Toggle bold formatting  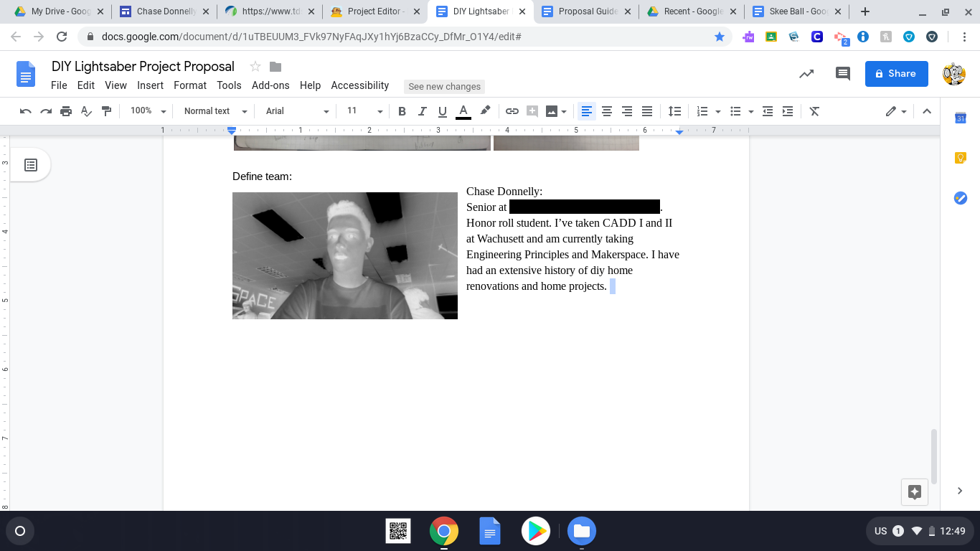(x=402, y=111)
